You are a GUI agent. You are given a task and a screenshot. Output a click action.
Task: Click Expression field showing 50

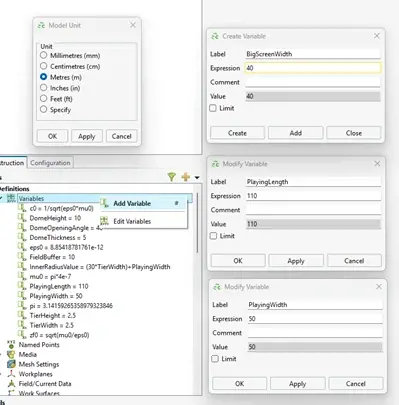click(315, 319)
